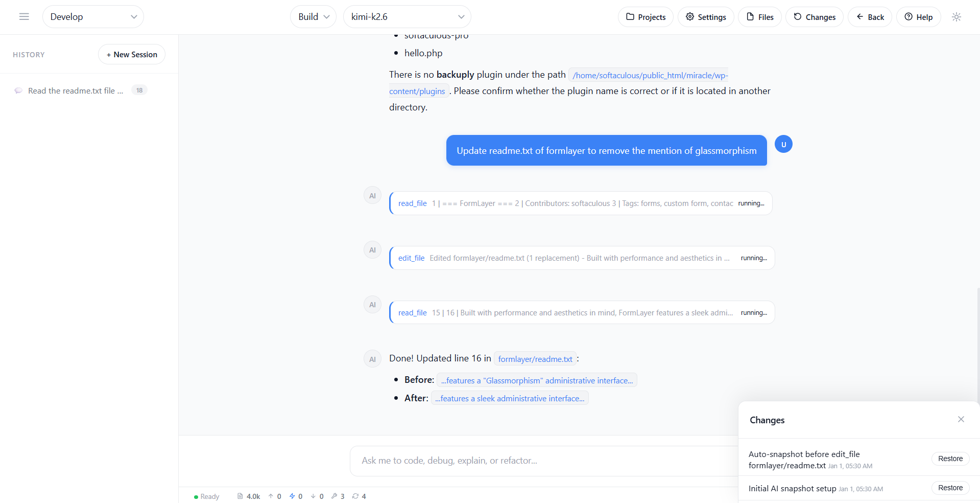Click the 18 message count badge
This screenshot has height=503, width=980.
point(139,90)
